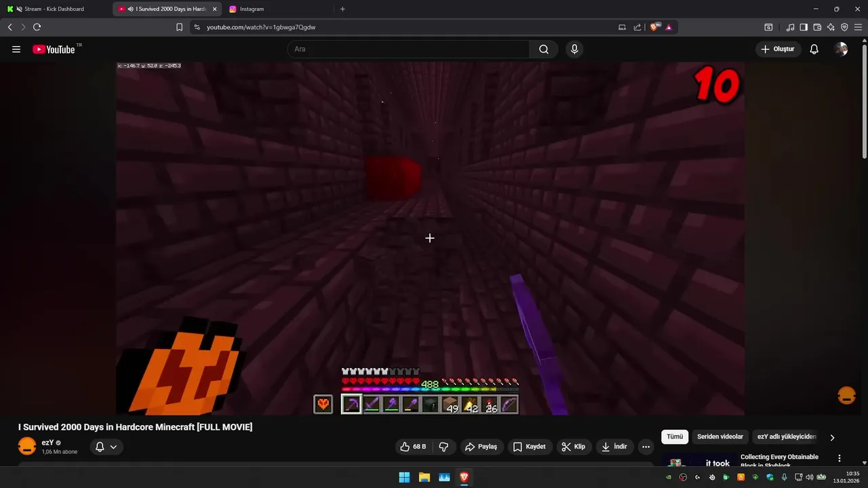Open the account avatar menu
The image size is (868, 488).
click(841, 49)
